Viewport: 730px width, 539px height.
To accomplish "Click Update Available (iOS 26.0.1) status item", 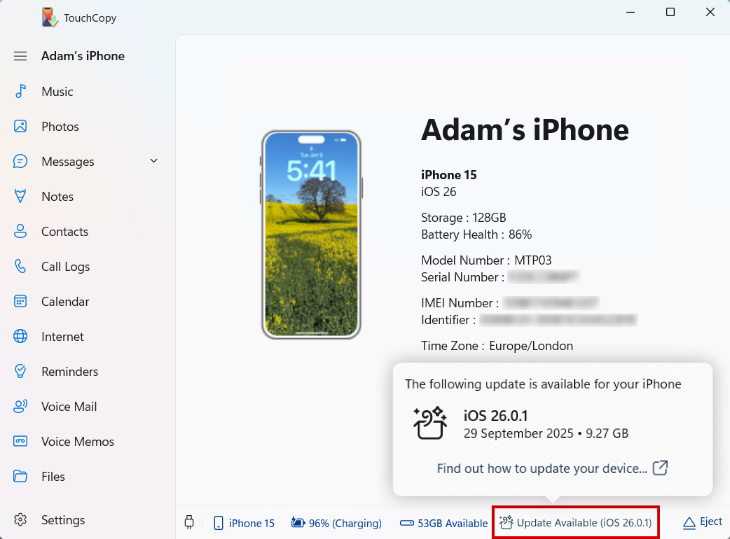I will [x=576, y=523].
